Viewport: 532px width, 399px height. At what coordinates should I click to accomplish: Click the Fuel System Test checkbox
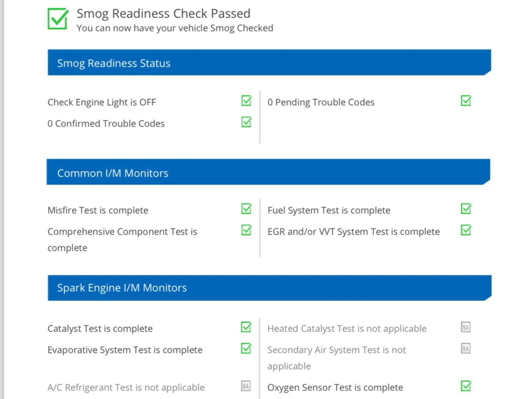click(466, 209)
